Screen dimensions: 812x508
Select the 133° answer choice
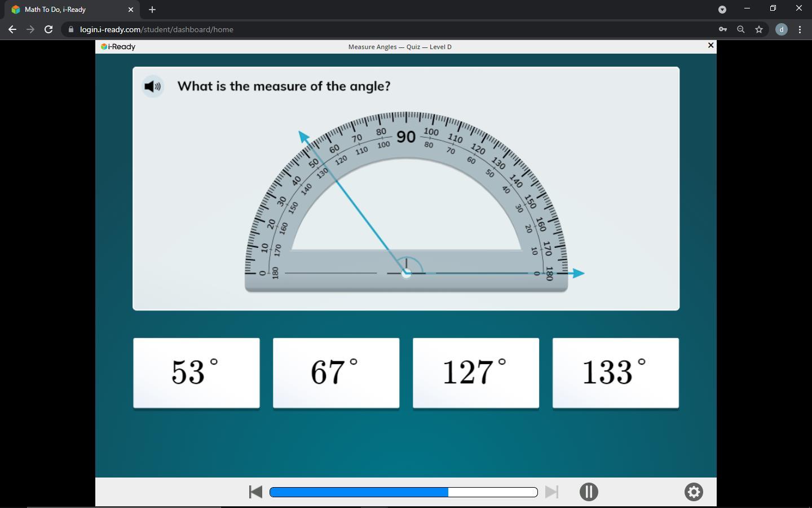coord(616,373)
